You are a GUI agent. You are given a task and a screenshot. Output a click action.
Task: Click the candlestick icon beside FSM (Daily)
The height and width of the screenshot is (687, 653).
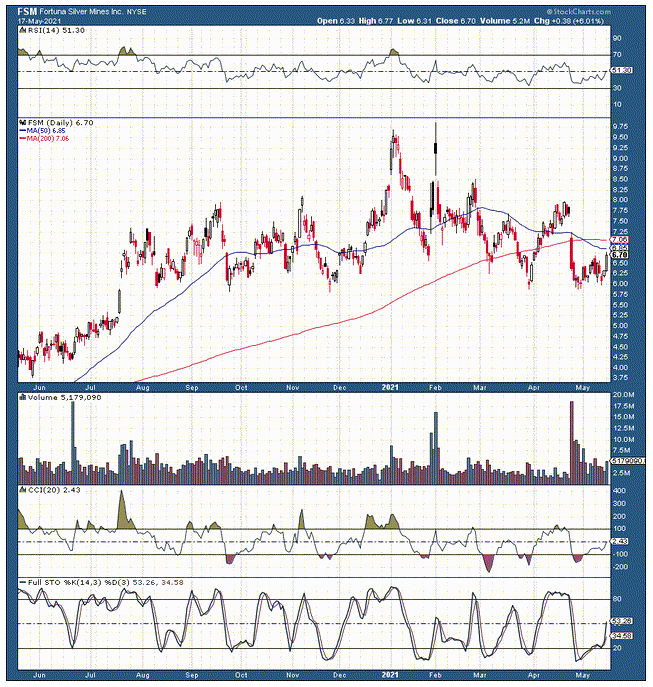coord(23,123)
